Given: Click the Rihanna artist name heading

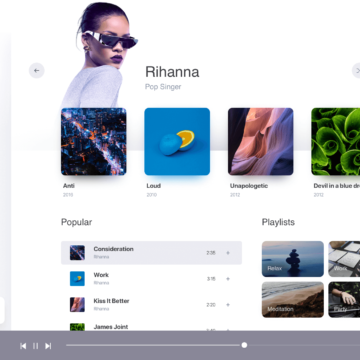Looking at the screenshot, I should [x=172, y=72].
